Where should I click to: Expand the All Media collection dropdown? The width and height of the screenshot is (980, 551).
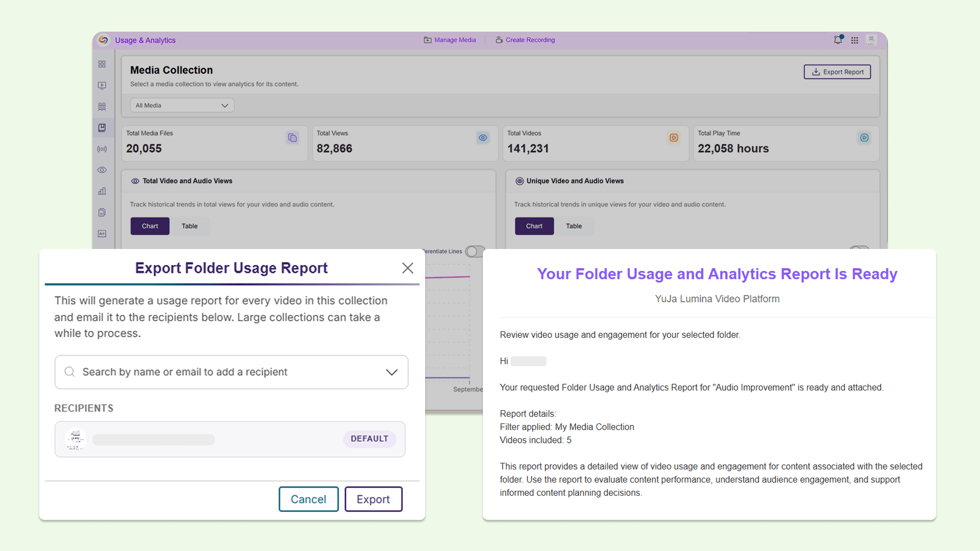[182, 106]
